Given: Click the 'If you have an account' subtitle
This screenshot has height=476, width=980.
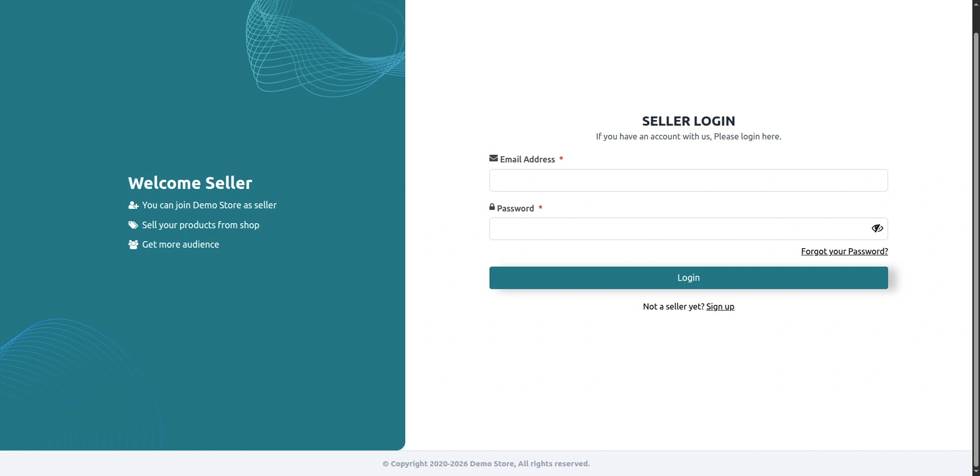Looking at the screenshot, I should click(689, 136).
